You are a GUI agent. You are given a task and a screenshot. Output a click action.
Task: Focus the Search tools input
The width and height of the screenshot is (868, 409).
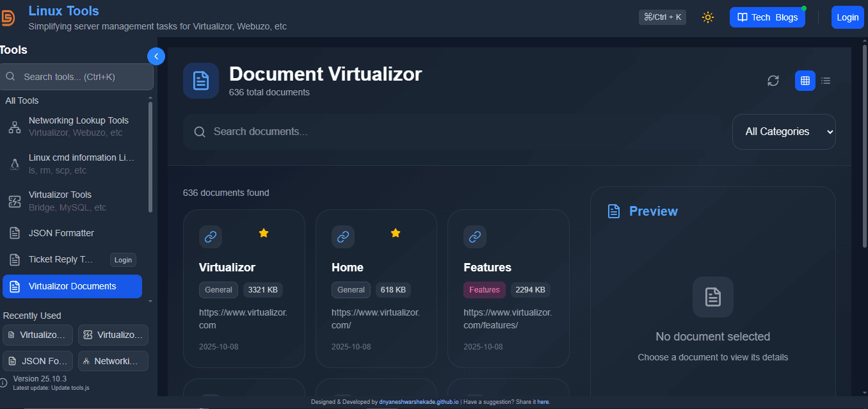[77, 77]
